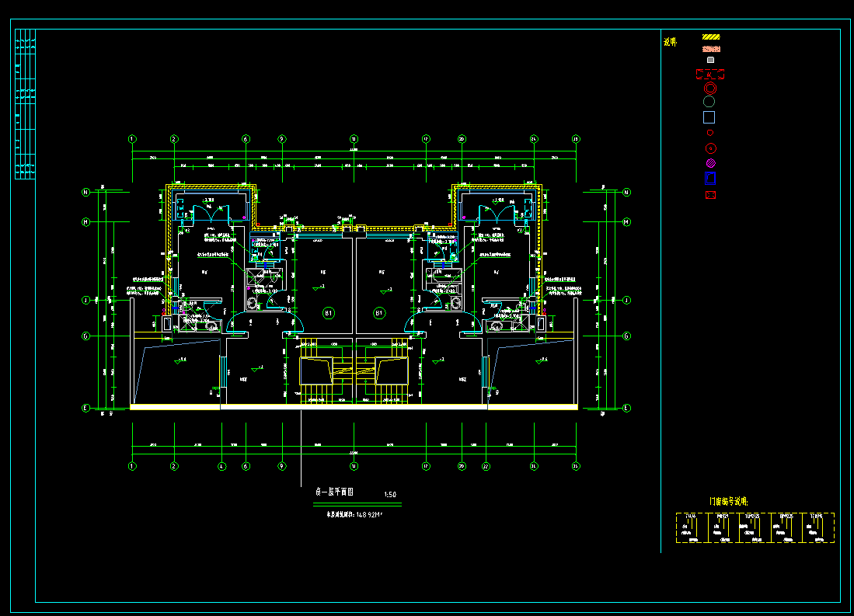
Task: Click axis bubble G on the left side
Action: click(x=85, y=336)
